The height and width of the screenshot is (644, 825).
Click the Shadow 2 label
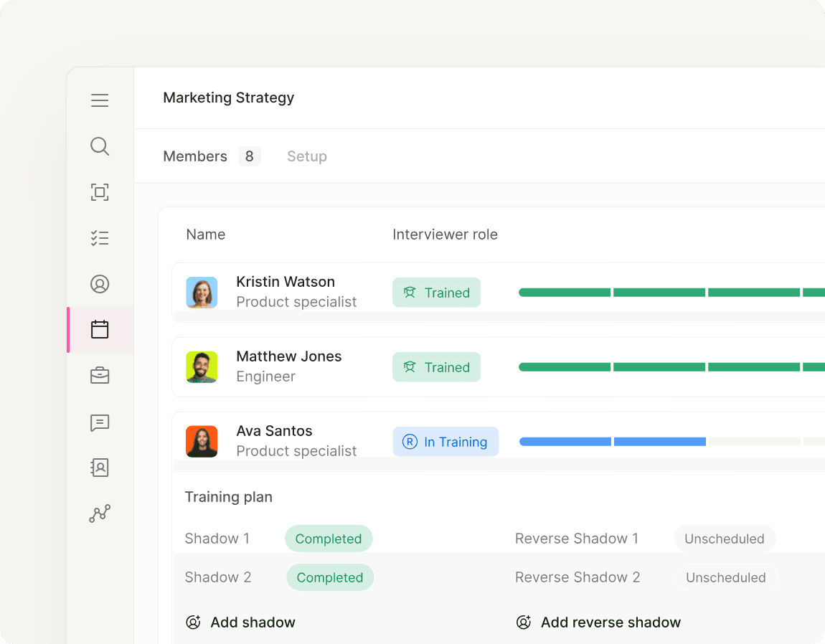click(x=218, y=578)
